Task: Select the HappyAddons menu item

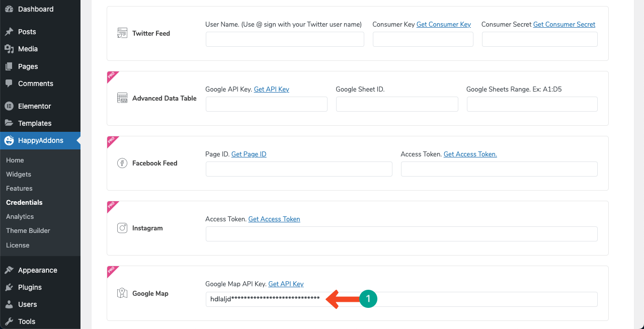Action: point(40,140)
